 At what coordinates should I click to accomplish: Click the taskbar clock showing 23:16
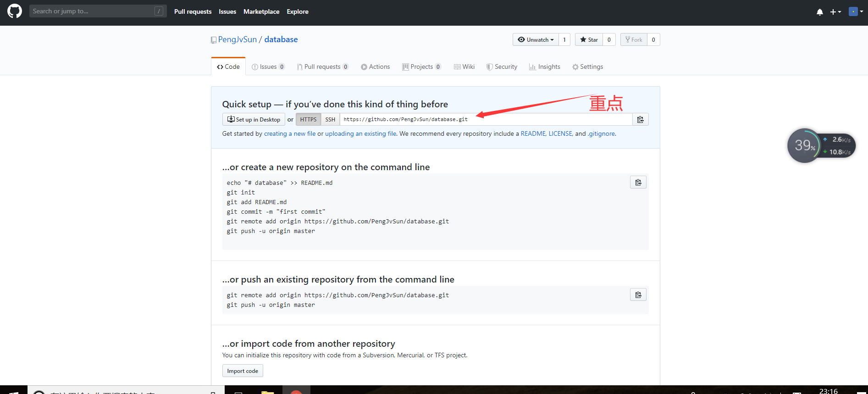(829, 391)
